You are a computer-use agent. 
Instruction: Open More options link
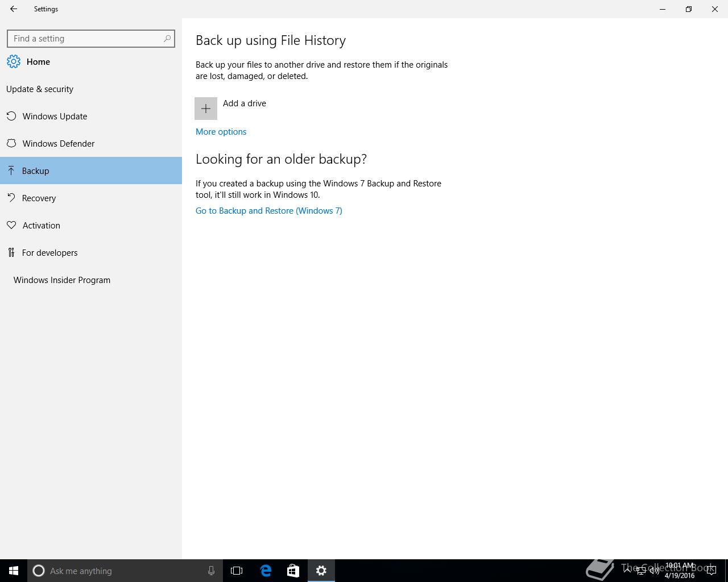click(x=221, y=132)
